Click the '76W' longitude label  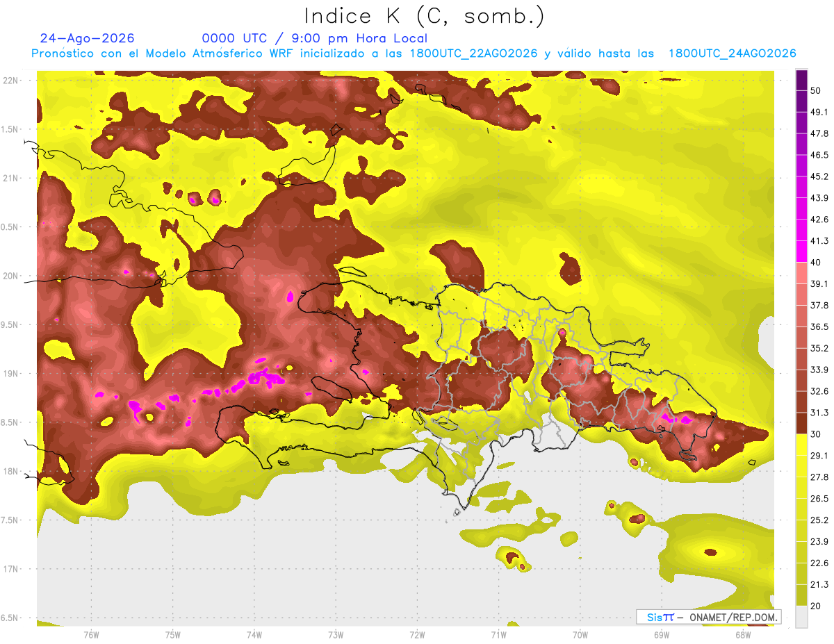(x=91, y=635)
